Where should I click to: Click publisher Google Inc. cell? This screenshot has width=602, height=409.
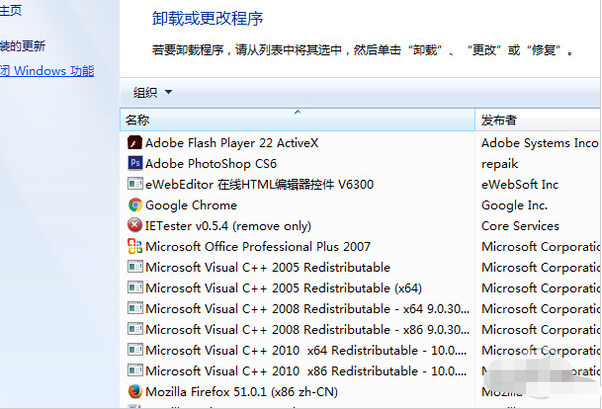coord(514,205)
